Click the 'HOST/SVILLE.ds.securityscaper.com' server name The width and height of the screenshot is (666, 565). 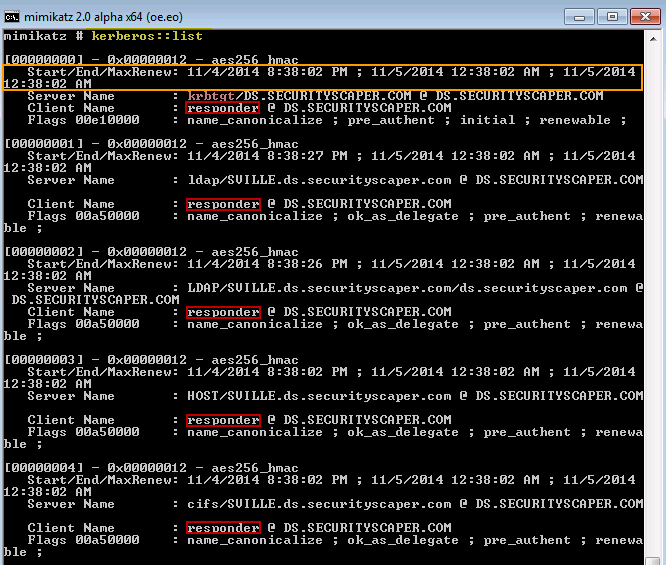pyautogui.click(x=319, y=396)
